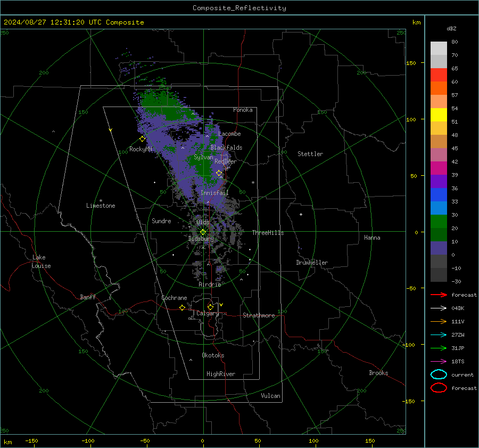Click the Brooks label
The image size is (479, 448).
(x=378, y=373)
